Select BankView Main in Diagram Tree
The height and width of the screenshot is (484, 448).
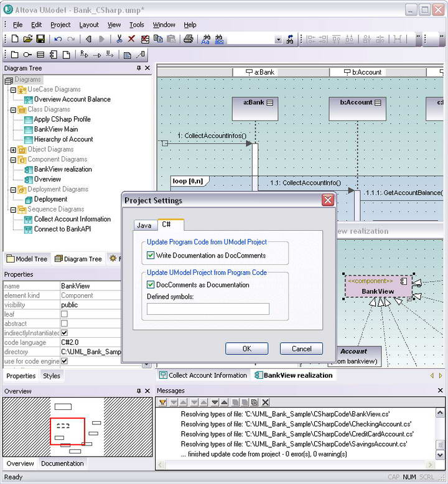tap(56, 129)
